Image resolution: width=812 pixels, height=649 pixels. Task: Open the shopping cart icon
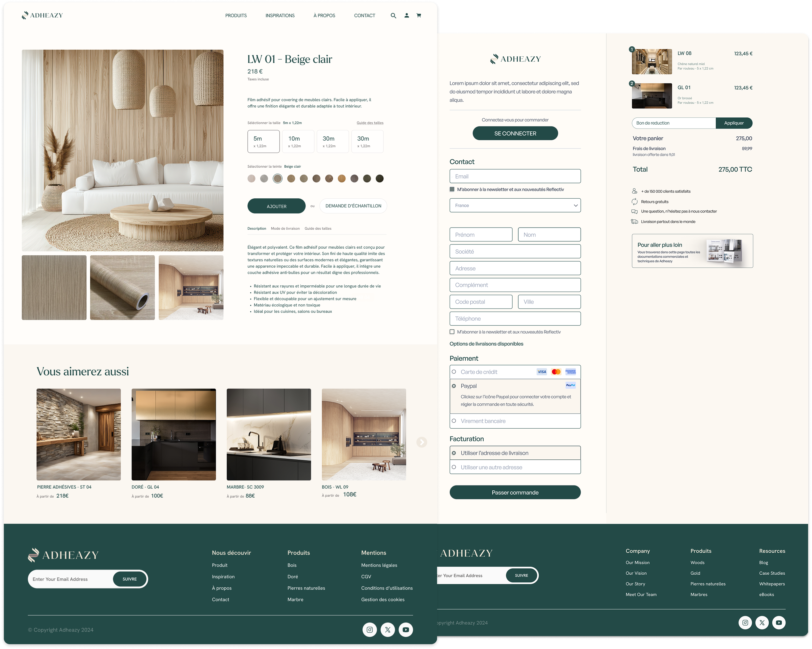[418, 16]
